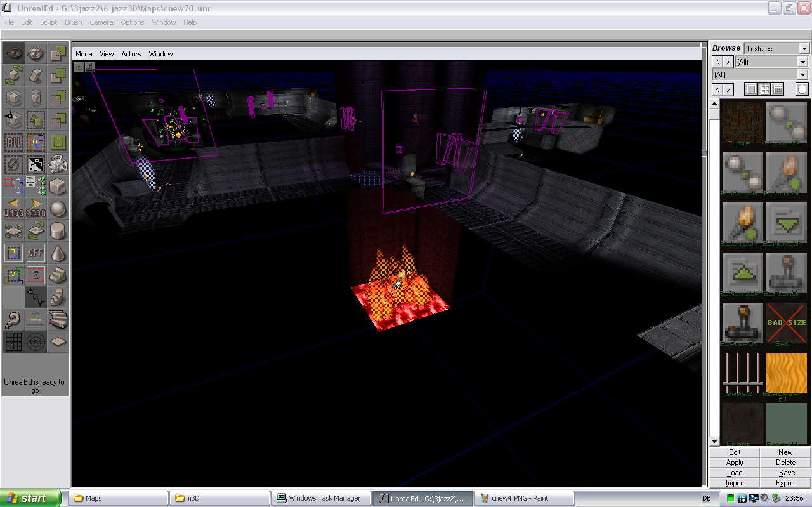Click the Export button
This screenshot has width=812, height=507.
[785, 483]
